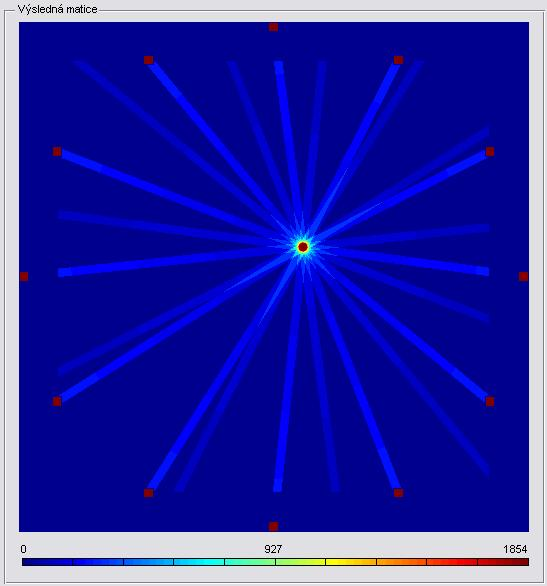Click the red square marker at 11 o'clock
Screen dimensions: 547x586
[x=148, y=60]
